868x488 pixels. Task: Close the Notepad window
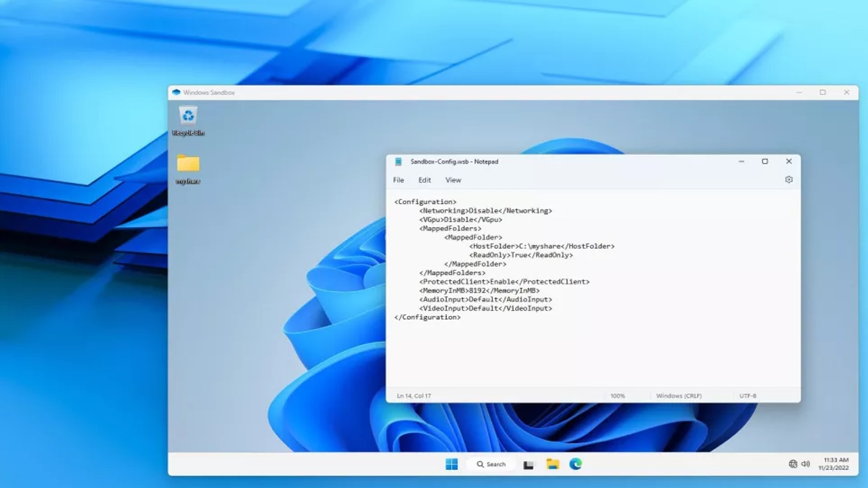click(x=788, y=162)
